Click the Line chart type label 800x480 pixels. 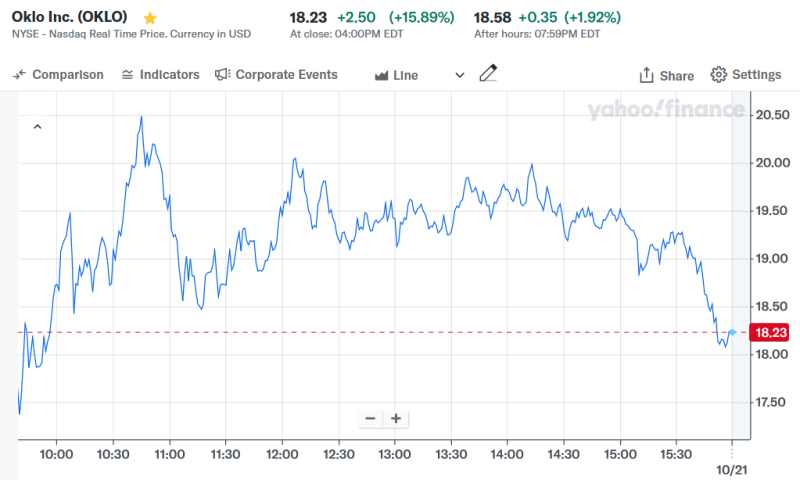coord(406,75)
